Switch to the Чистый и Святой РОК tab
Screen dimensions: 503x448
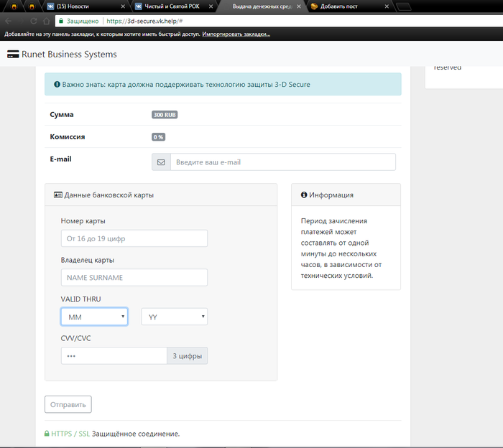[x=171, y=6]
